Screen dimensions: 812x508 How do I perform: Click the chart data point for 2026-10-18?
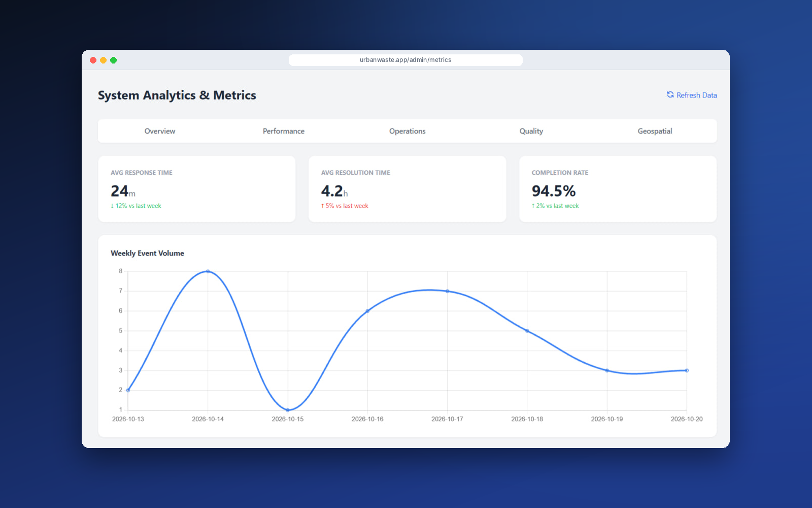coord(527,331)
